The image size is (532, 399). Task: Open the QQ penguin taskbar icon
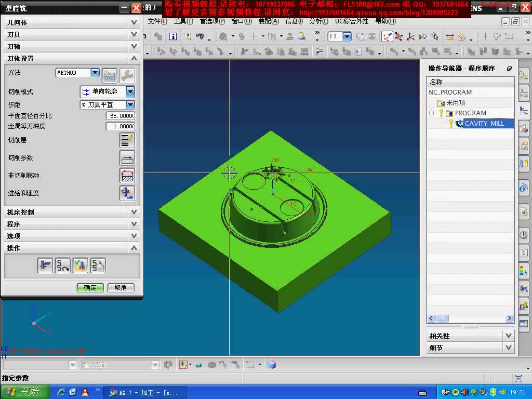[85, 392]
